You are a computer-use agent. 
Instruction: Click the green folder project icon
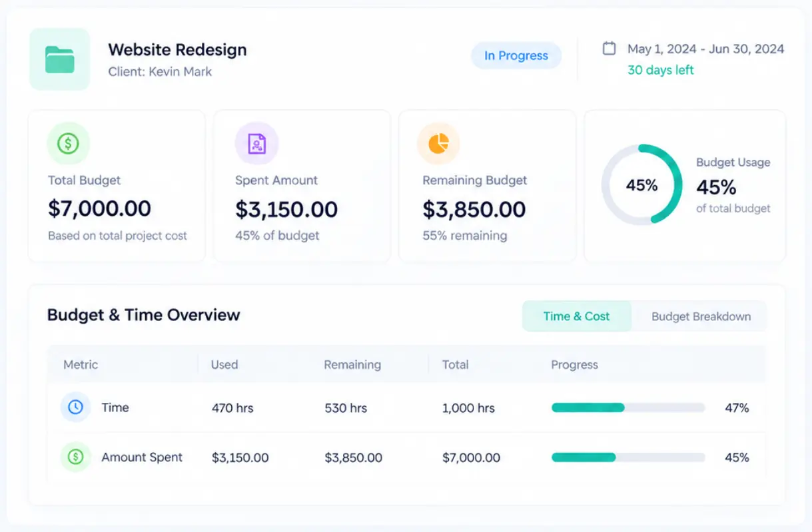pos(59,59)
